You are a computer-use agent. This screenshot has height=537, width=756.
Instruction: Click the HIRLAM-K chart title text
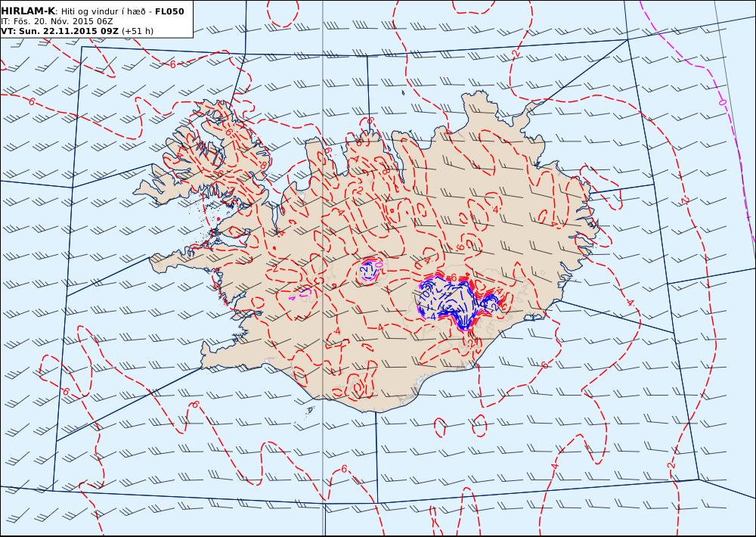click(28, 11)
